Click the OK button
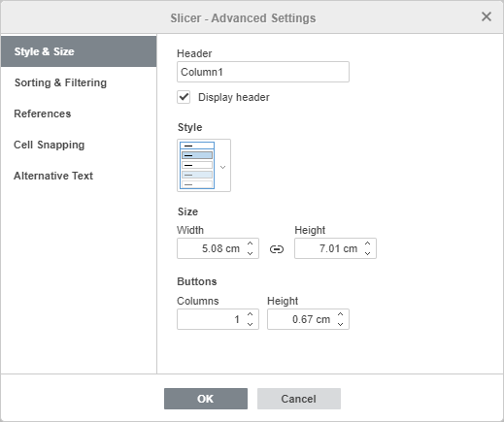The height and width of the screenshot is (422, 504). (x=206, y=399)
